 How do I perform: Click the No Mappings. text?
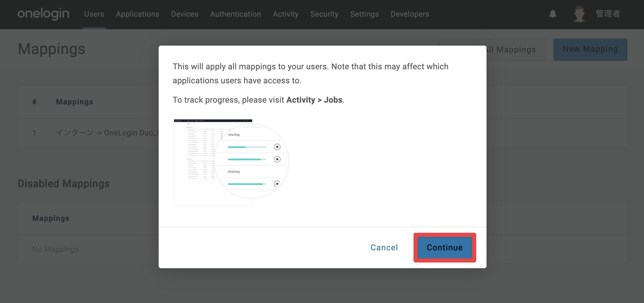[56, 249]
